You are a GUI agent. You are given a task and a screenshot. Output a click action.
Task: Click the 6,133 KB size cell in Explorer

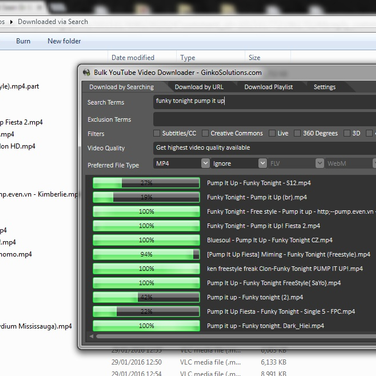(x=273, y=362)
